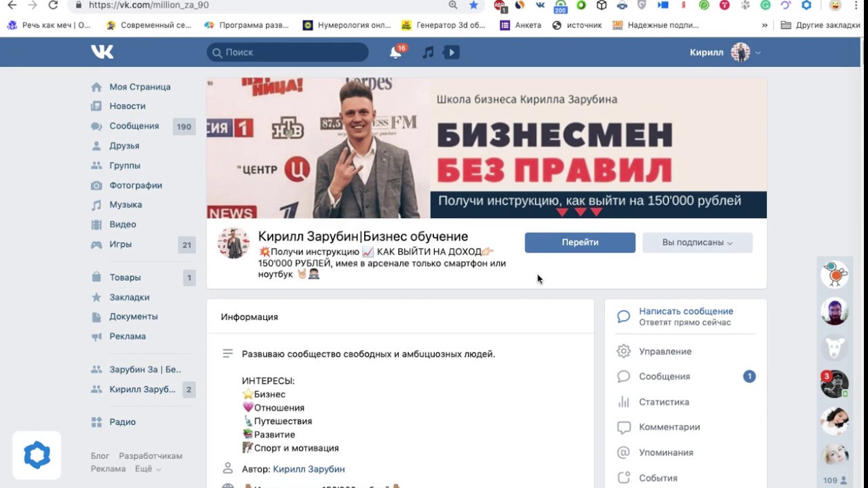Click the Товары shopping bag icon
This screenshot has height=488, width=868.
coord(96,277)
